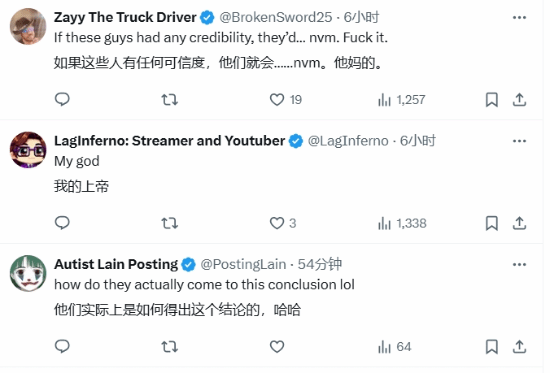Like the tweet with 19 likes
The height and width of the screenshot is (373, 550).
pos(285,100)
